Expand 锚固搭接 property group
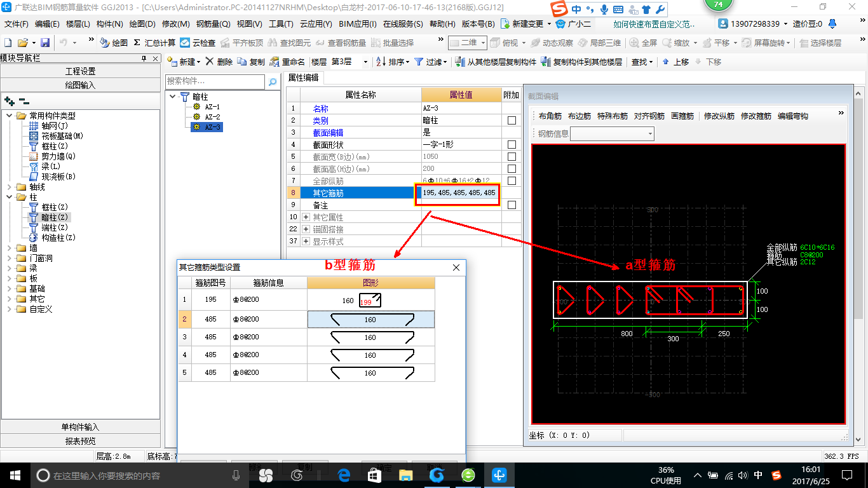The image size is (868, 488). pyautogui.click(x=306, y=229)
